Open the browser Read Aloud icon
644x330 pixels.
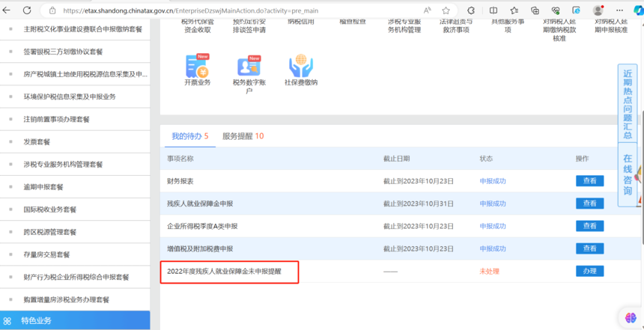point(427,10)
